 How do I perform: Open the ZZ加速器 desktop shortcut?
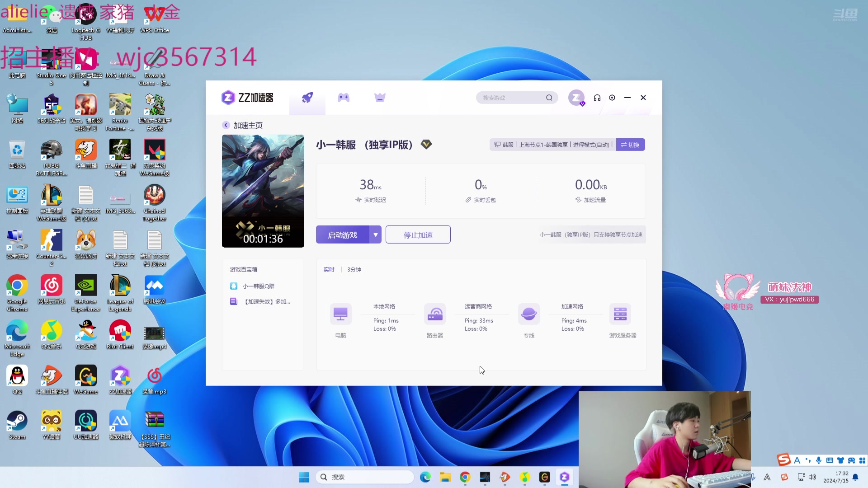click(x=120, y=380)
